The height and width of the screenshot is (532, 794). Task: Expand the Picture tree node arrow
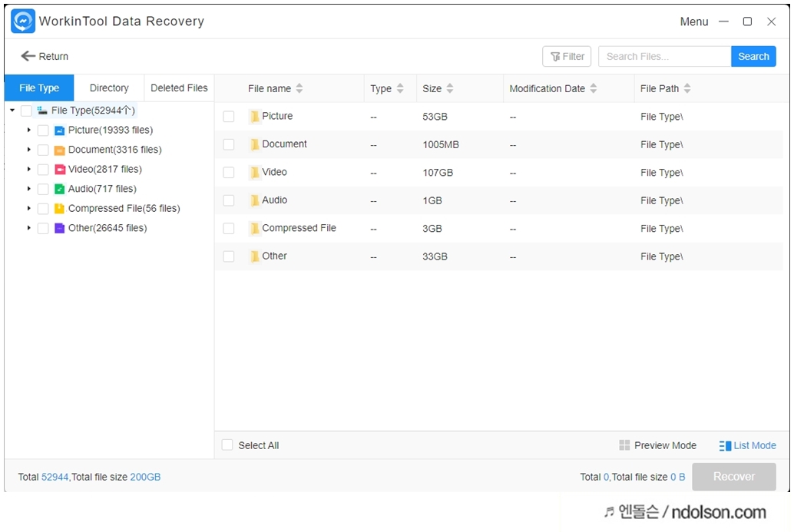(29, 131)
